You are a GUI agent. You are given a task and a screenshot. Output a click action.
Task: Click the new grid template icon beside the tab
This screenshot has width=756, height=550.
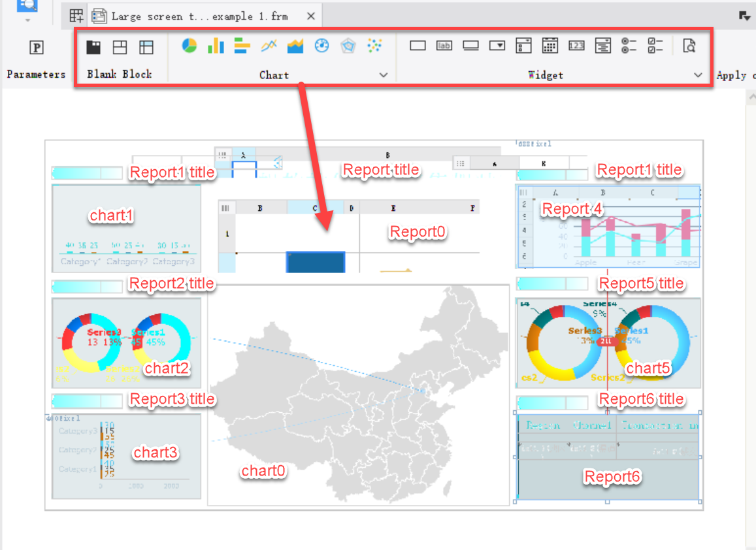[x=76, y=16]
